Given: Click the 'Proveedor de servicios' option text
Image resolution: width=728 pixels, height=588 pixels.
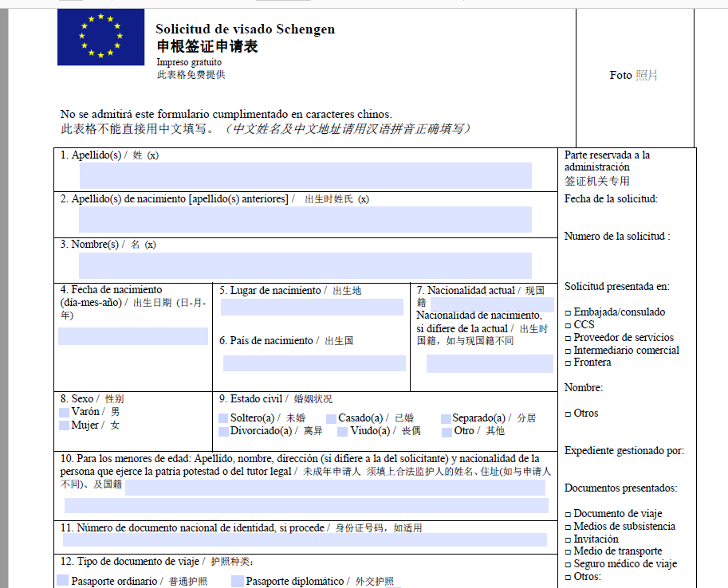Looking at the screenshot, I should tap(624, 337).
